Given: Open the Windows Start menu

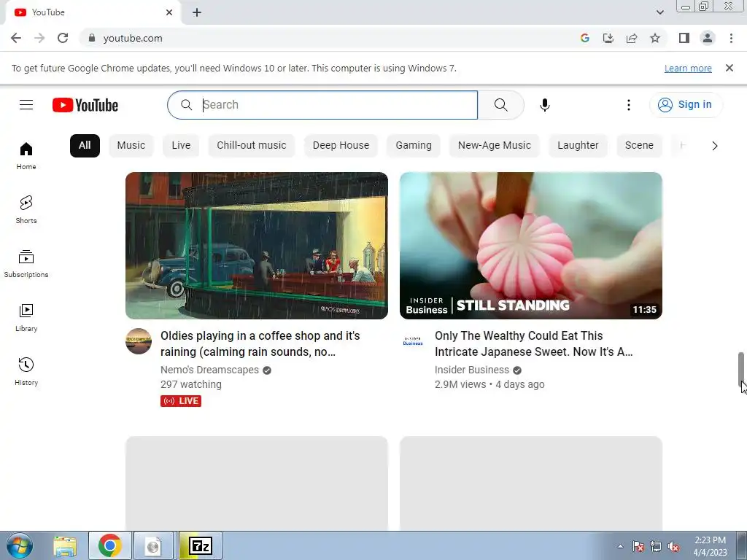Looking at the screenshot, I should [20, 545].
